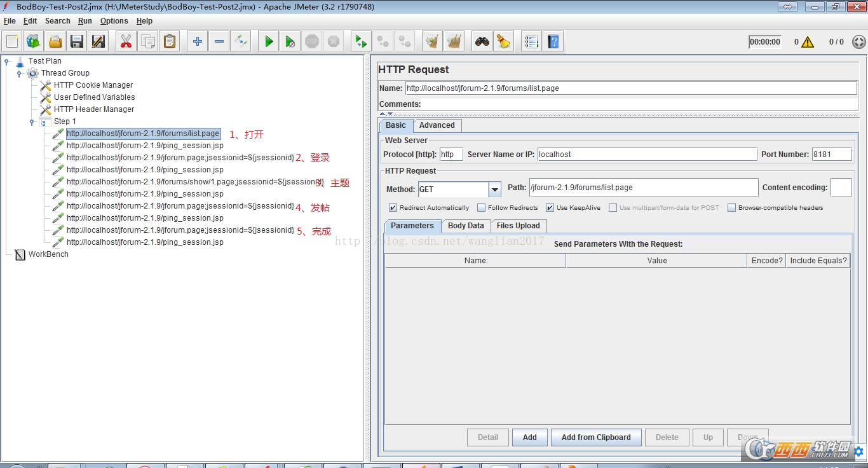The height and width of the screenshot is (468, 868).
Task: Switch to the Body Data tab
Action: [x=466, y=226]
